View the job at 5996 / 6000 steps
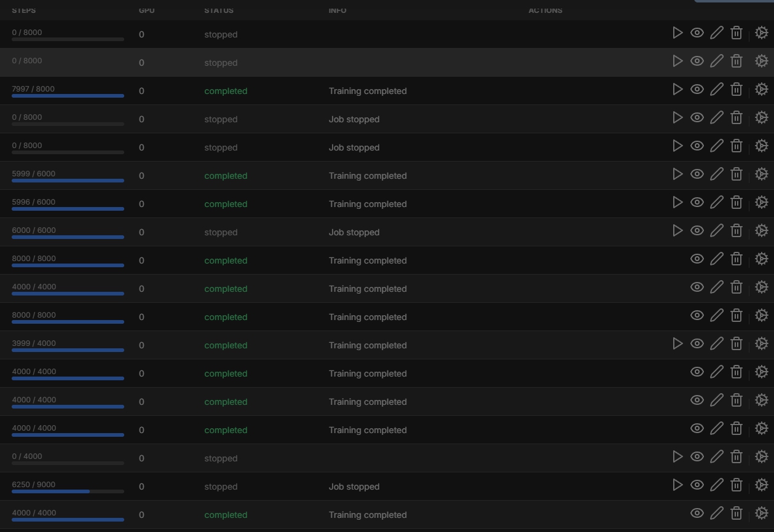This screenshot has height=532, width=774. (697, 202)
